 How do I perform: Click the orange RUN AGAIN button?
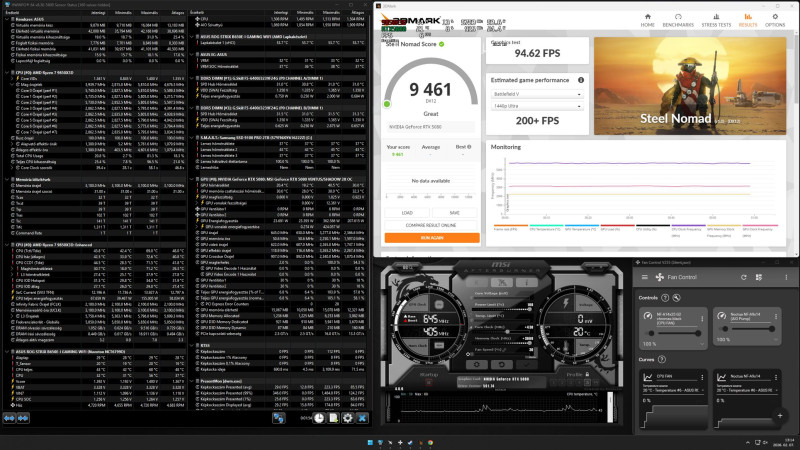pos(432,238)
